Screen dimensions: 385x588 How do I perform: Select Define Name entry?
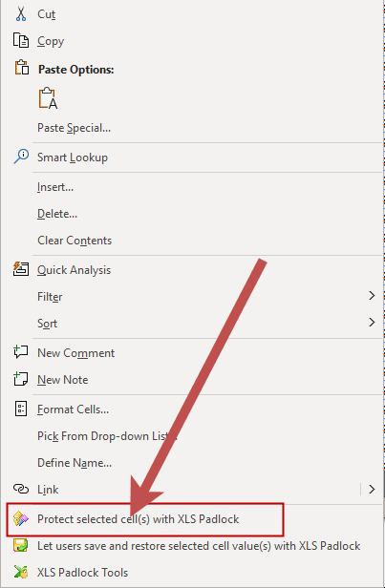pyautogui.click(x=75, y=462)
